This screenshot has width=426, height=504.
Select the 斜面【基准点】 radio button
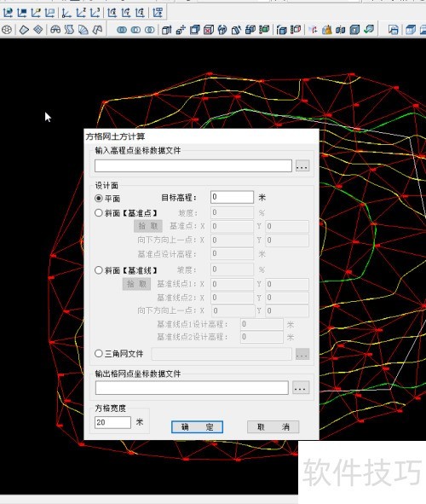[99, 213]
